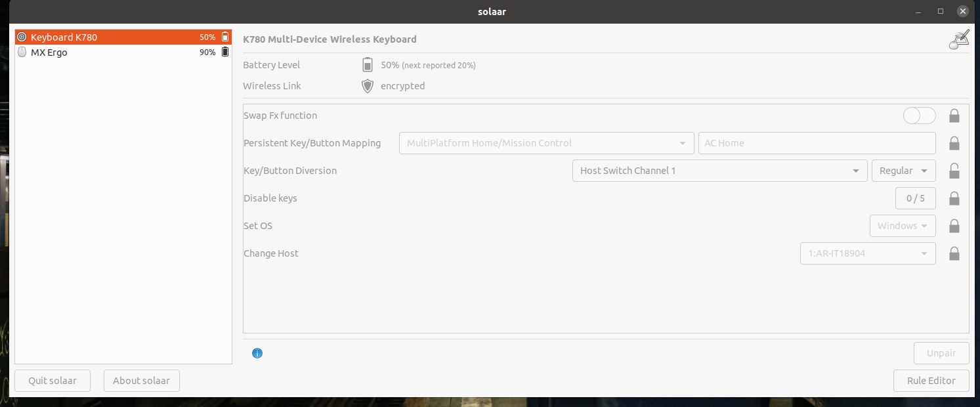Click the keyboard device icon in the top-right corner
The height and width of the screenshot is (407, 980).
click(x=958, y=39)
